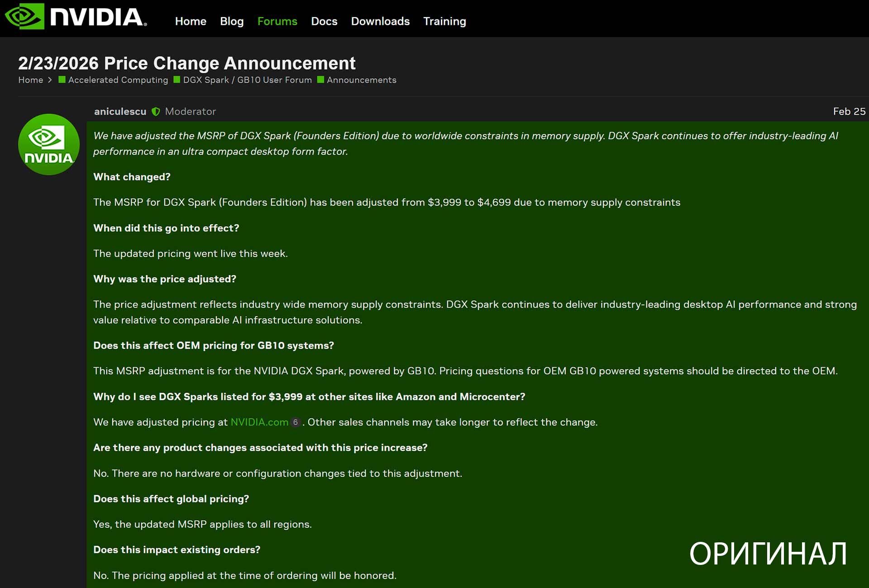Screen dimensions: 869x588
Task: Open the Accelerated Computing category link
Action: (x=118, y=80)
